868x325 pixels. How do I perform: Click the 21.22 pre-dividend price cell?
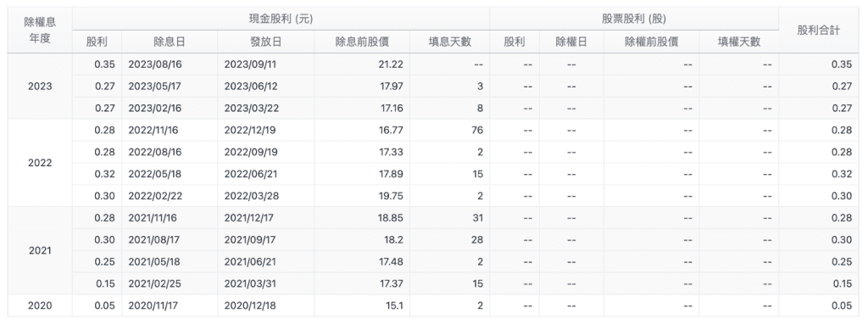362,64
